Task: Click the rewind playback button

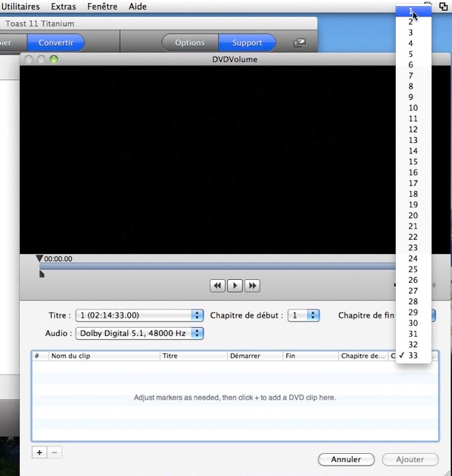Action: pyautogui.click(x=217, y=286)
